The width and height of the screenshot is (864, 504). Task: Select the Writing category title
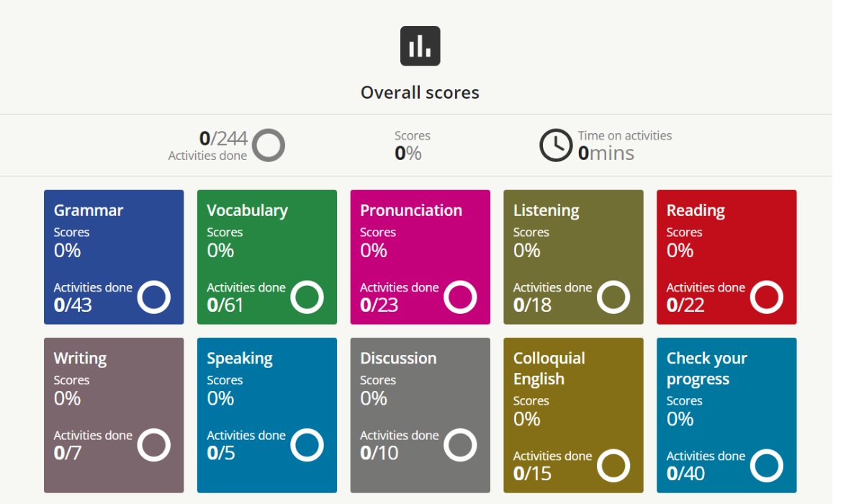80,358
